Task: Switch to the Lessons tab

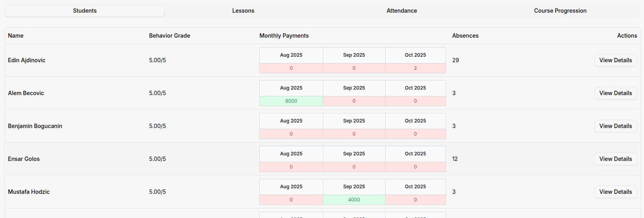Action: click(x=243, y=11)
